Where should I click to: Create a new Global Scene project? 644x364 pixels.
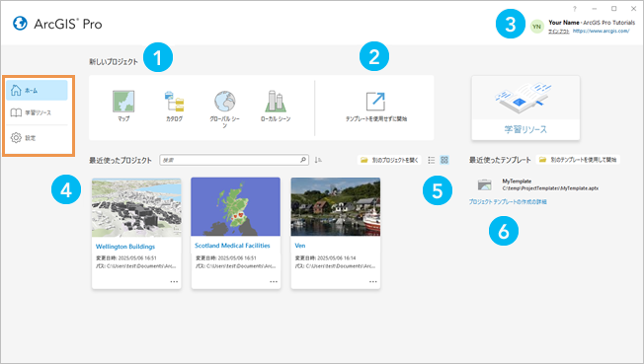tap(224, 109)
